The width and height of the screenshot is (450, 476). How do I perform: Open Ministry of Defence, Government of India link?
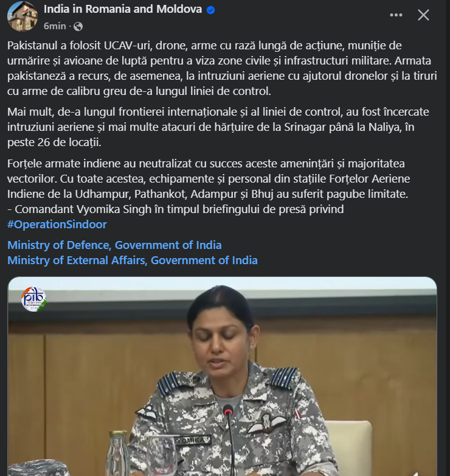coord(114,245)
